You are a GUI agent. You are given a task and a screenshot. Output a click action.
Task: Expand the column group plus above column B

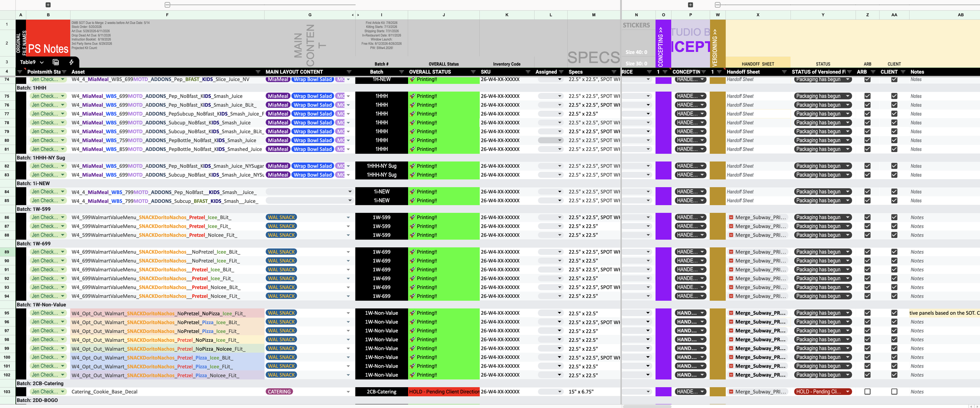pos(48,5)
